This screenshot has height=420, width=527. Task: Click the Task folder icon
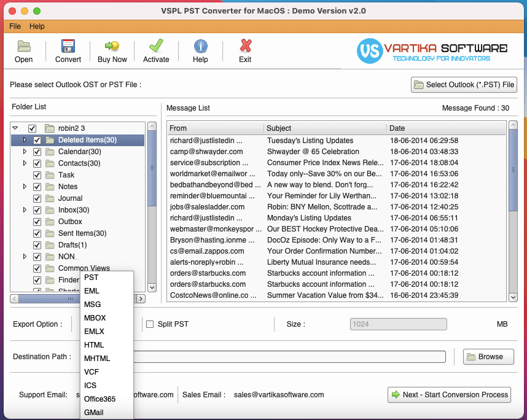click(50, 175)
